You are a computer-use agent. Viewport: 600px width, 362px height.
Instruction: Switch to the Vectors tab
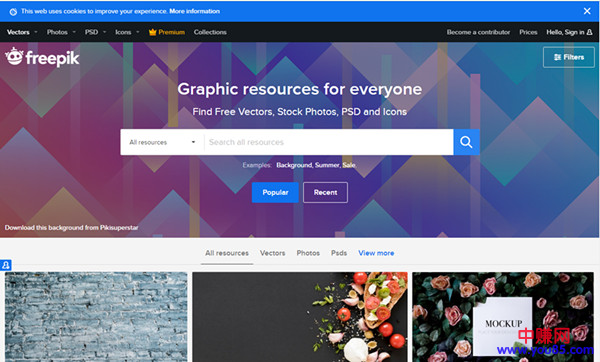(x=272, y=253)
